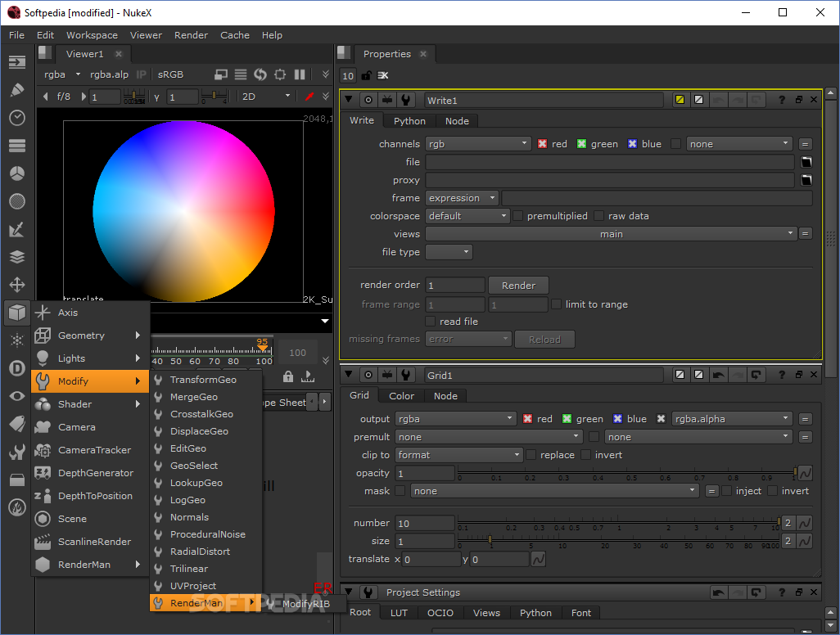The height and width of the screenshot is (635, 840).
Task: Open the Time nodes clock icon
Action: 17,118
